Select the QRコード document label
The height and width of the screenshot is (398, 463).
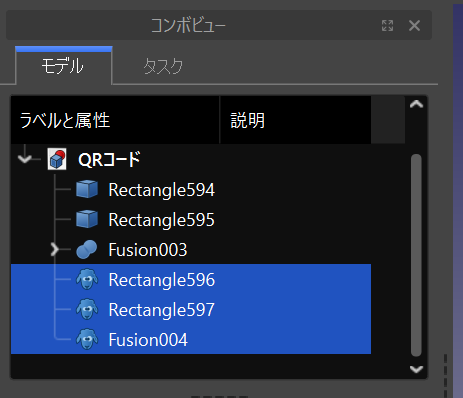pos(109,160)
